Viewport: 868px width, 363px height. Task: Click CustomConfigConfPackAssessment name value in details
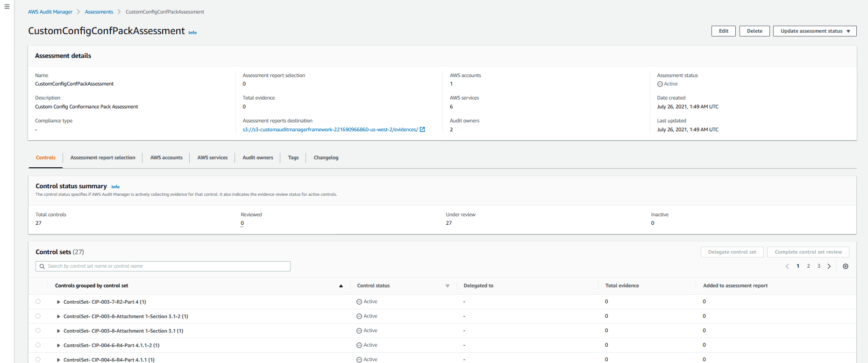pos(74,84)
